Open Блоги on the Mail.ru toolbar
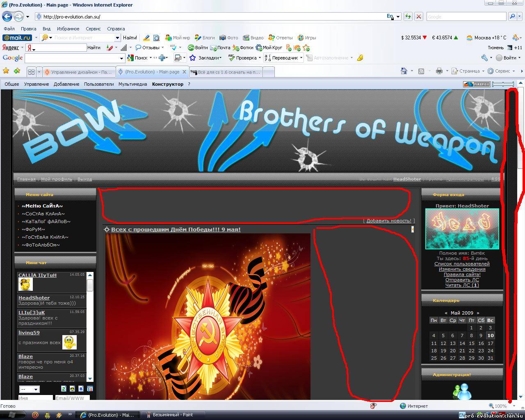This screenshot has width=525, height=420. pos(205,38)
